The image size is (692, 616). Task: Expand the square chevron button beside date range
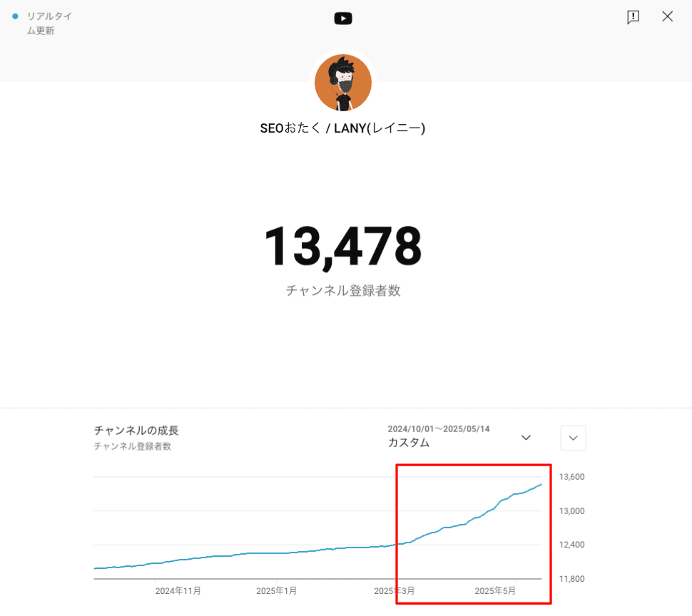(x=573, y=438)
